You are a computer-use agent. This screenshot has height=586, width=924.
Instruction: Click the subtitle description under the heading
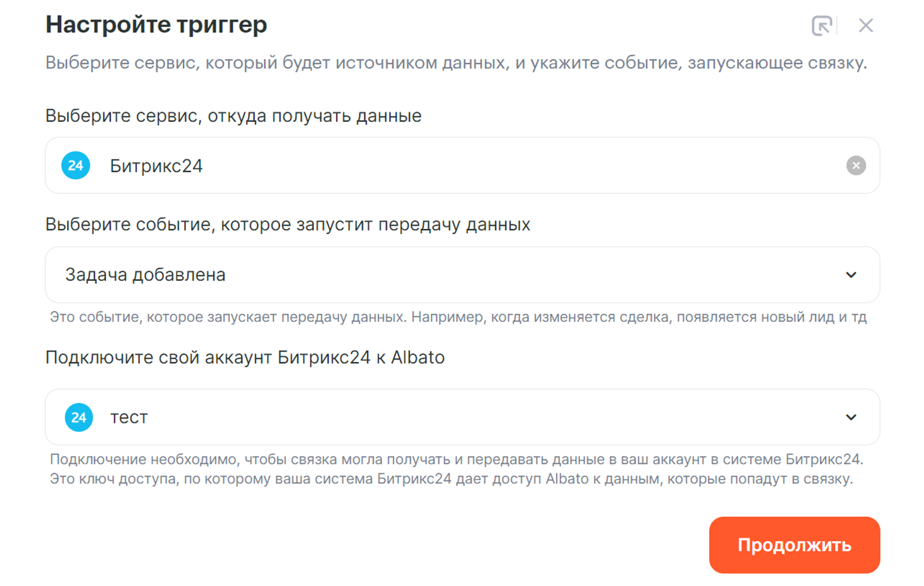pyautogui.click(x=456, y=63)
